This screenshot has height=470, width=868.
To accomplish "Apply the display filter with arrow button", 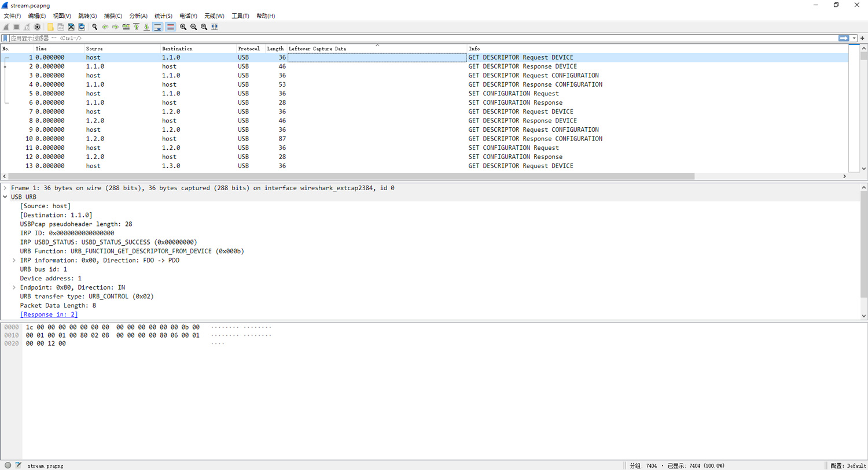I will [844, 38].
